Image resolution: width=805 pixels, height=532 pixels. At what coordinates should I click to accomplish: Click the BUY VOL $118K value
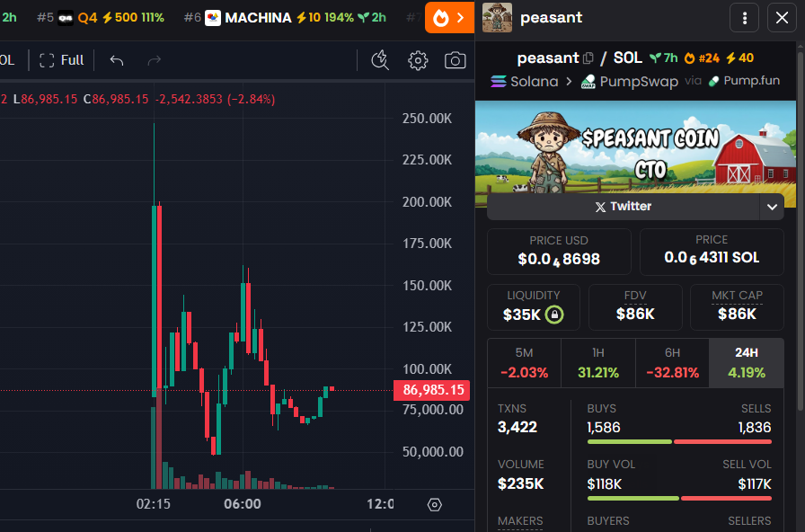pyautogui.click(x=605, y=484)
